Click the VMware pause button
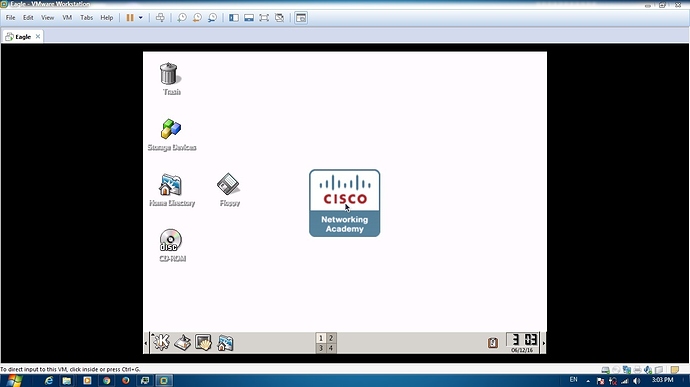 pyautogui.click(x=130, y=18)
